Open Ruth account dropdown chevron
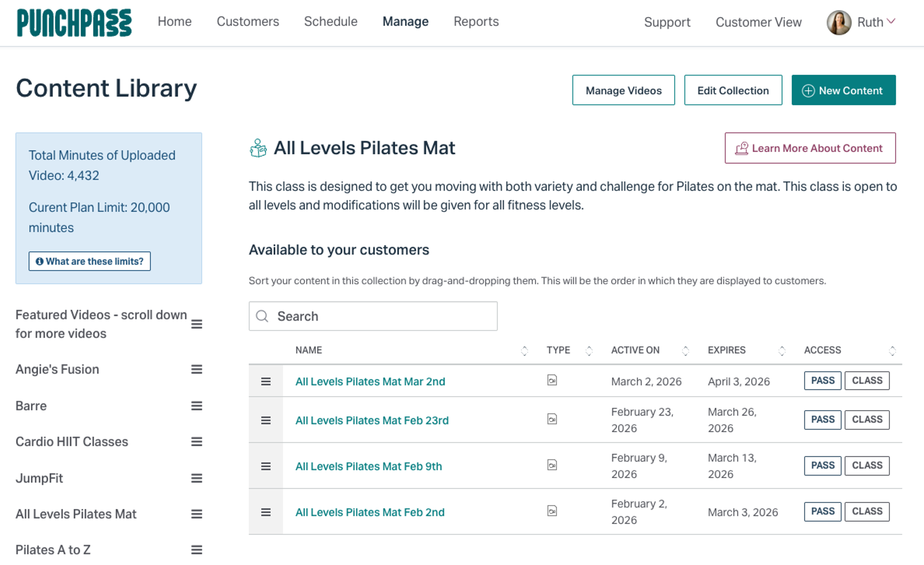This screenshot has height=565, width=924. click(x=891, y=21)
